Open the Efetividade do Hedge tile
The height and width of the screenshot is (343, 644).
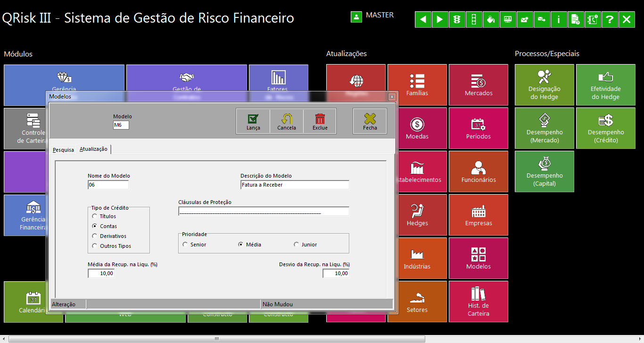pos(606,85)
